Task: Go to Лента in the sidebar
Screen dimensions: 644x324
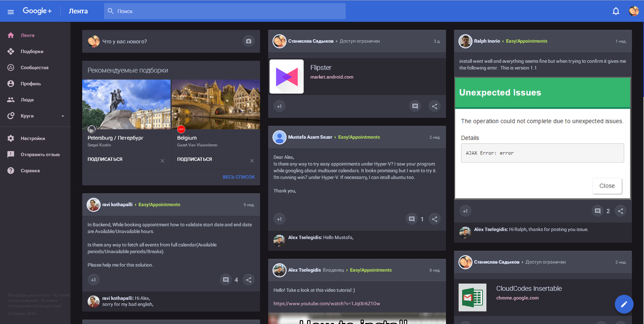Action: click(35, 35)
